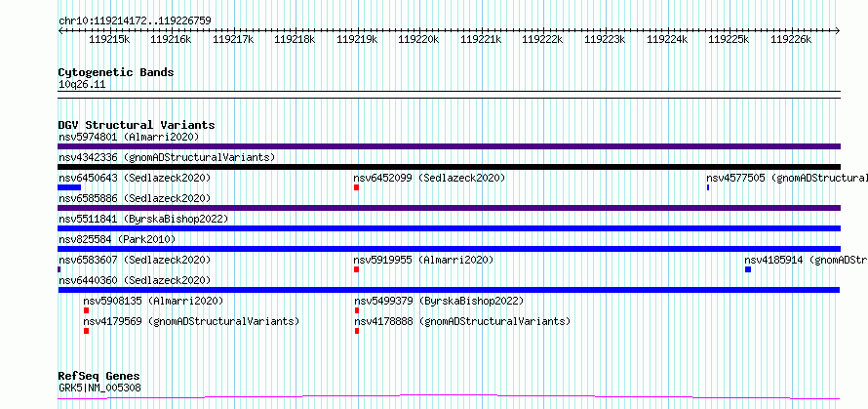Click the 119220k ruler tick label

pos(419,39)
